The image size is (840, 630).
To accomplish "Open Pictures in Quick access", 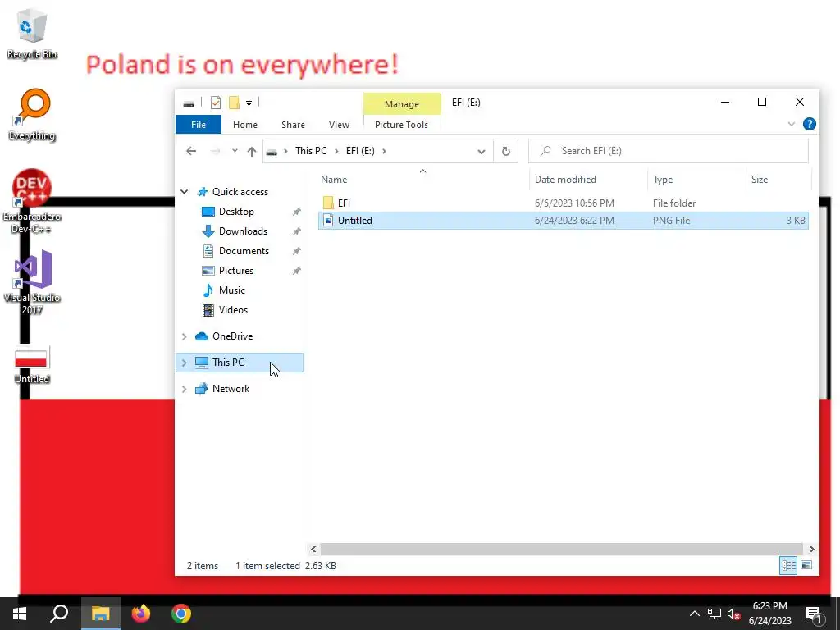I will click(235, 271).
